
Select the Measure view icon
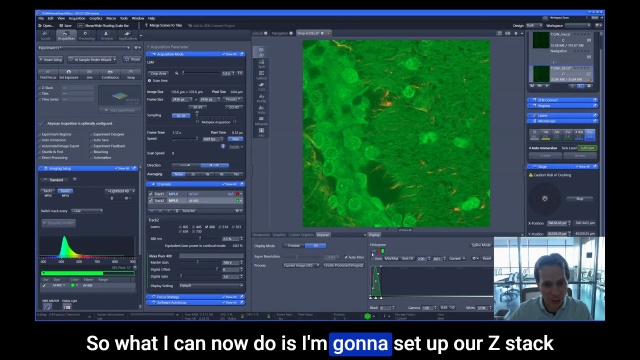(261, 121)
